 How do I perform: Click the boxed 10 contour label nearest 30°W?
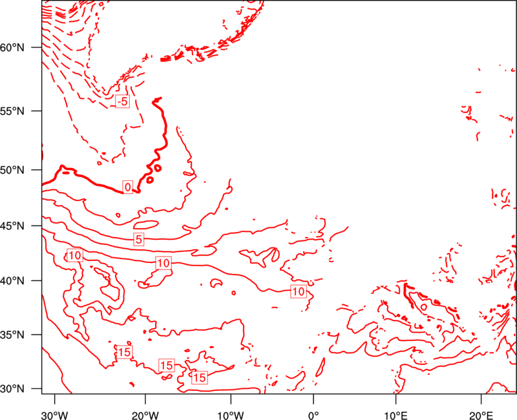[74, 255]
